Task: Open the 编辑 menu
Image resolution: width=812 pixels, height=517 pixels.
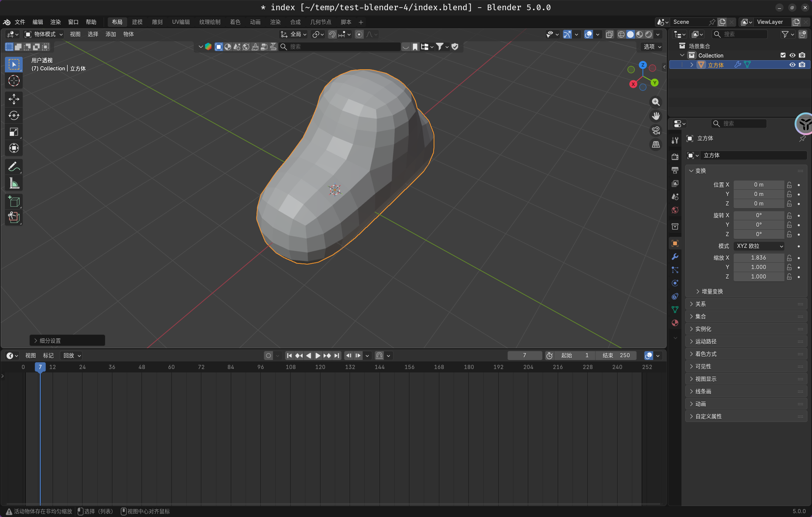Action: [37, 22]
